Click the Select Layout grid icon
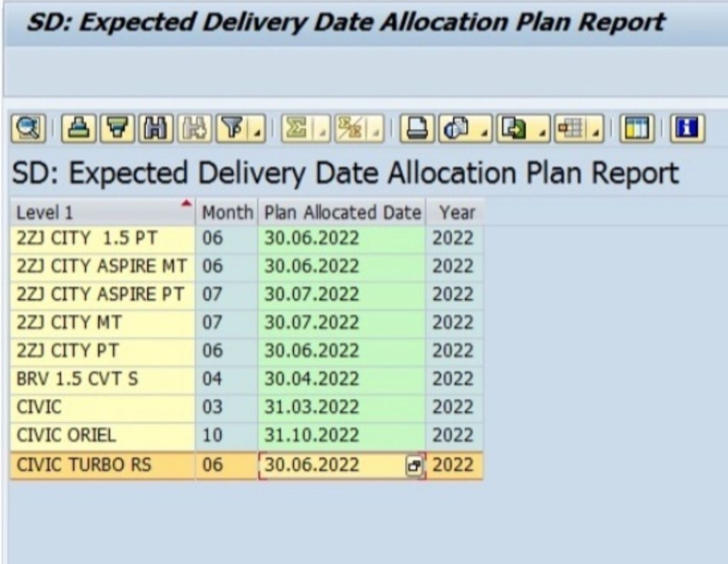This screenshot has width=728, height=564. click(571, 129)
